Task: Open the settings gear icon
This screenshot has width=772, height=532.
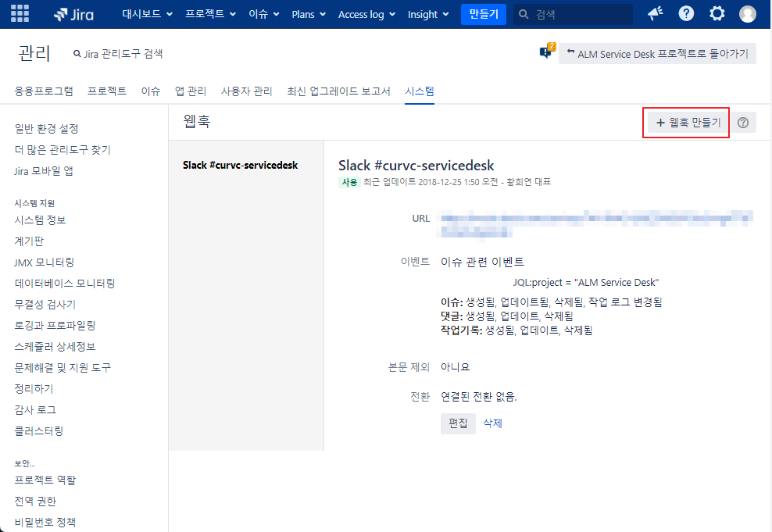Action: tap(717, 14)
